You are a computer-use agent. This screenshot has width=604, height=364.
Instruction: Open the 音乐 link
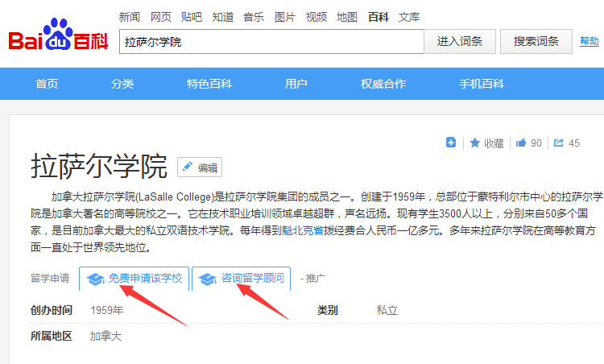[254, 17]
